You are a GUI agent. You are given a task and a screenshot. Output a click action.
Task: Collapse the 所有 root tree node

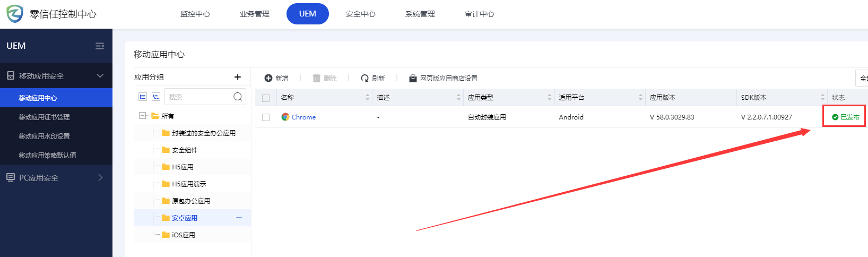pos(142,116)
